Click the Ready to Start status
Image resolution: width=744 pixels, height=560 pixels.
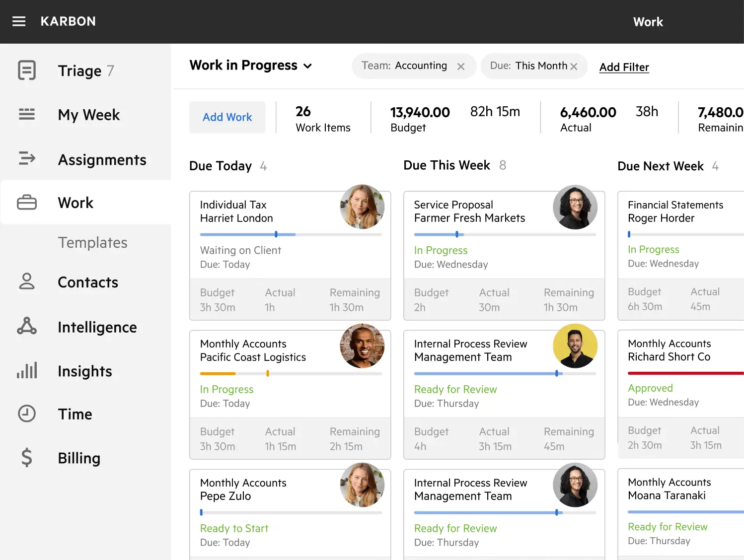pyautogui.click(x=234, y=529)
